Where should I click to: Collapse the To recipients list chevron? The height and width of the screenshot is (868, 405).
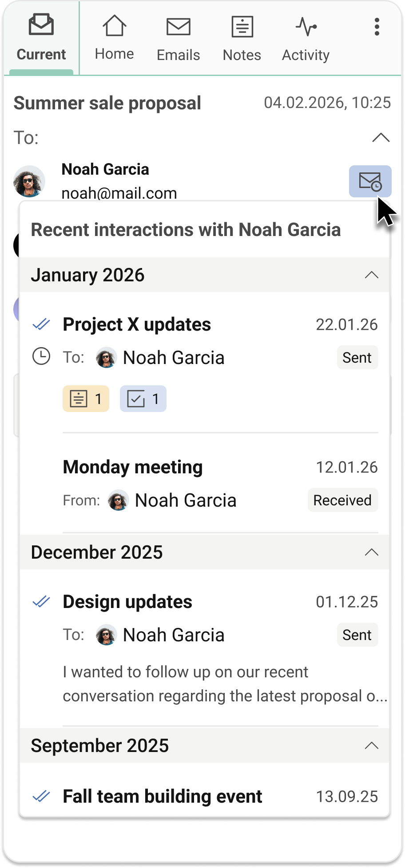click(381, 138)
